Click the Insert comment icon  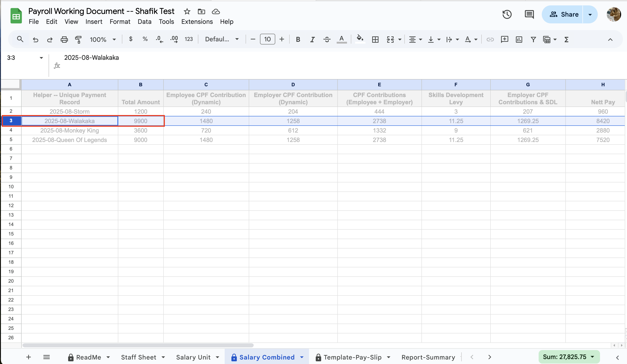[x=504, y=39]
